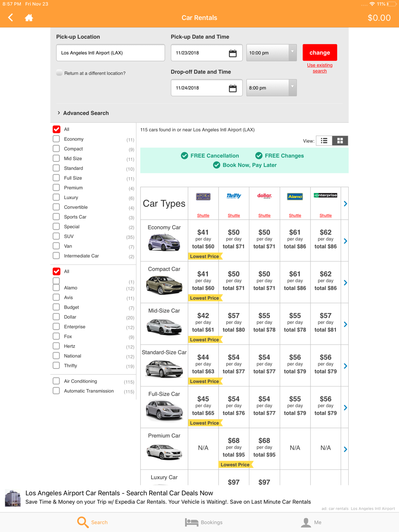
Task: Switch to list view icon
Action: pyautogui.click(x=324, y=141)
